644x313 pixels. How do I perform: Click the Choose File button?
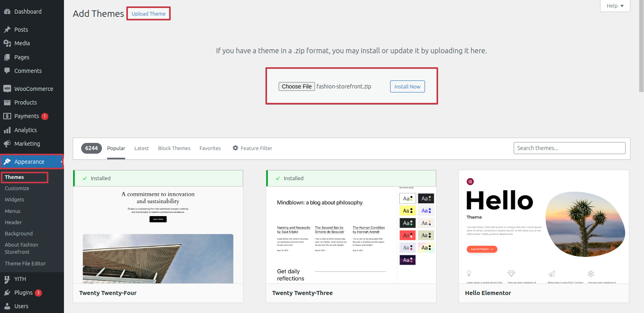pos(297,86)
